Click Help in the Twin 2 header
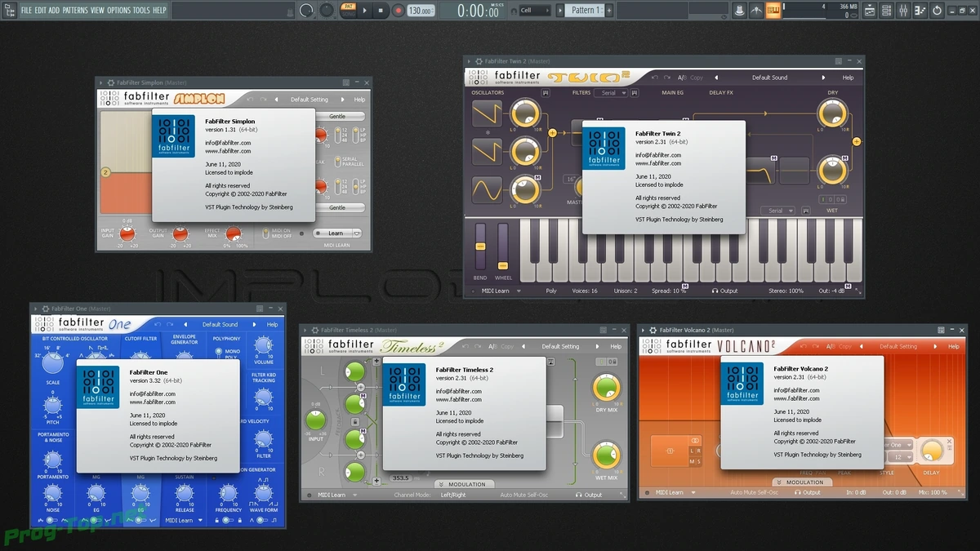The image size is (980, 551). pyautogui.click(x=848, y=78)
